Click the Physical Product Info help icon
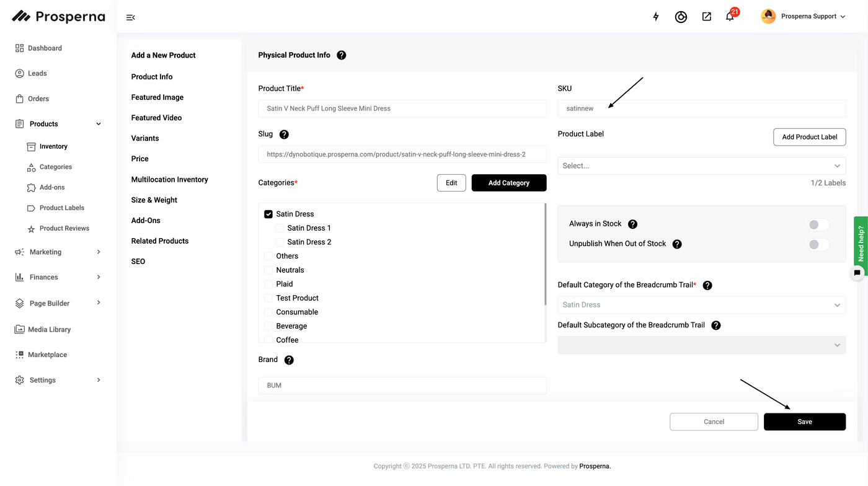868x486 pixels. click(x=342, y=55)
